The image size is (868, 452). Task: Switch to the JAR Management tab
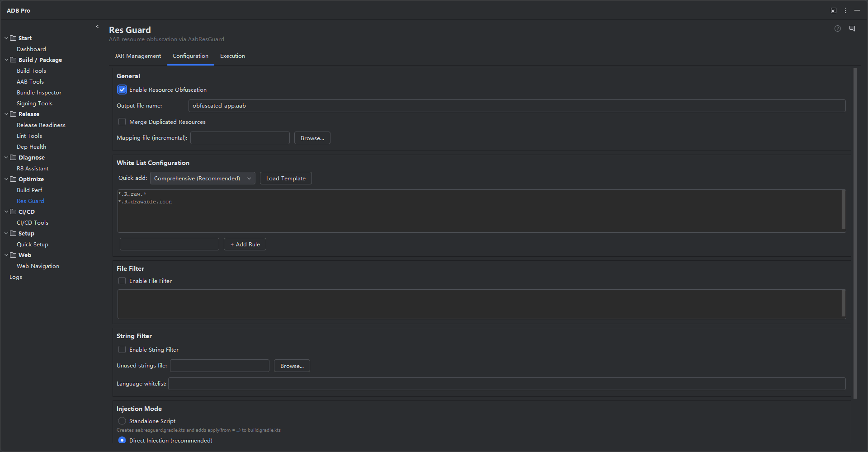[x=138, y=56]
